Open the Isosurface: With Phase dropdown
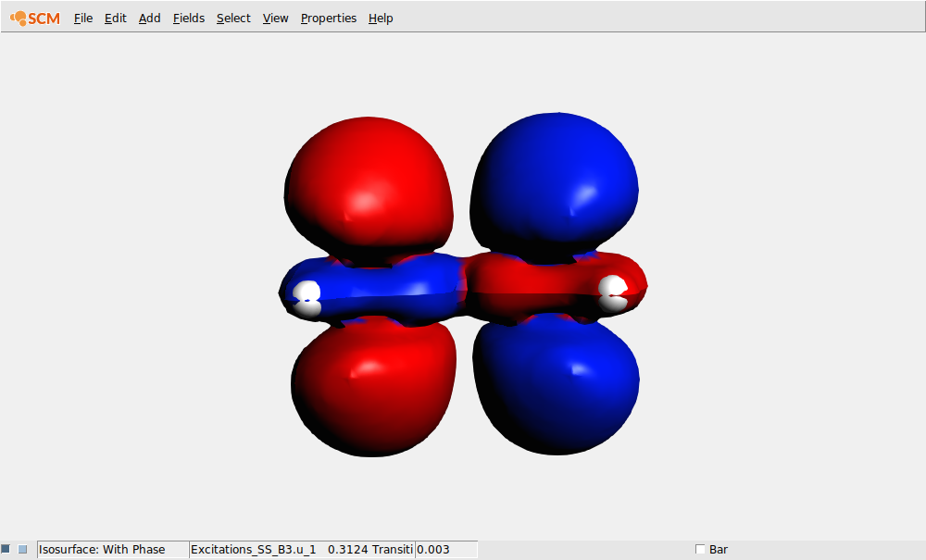The image size is (926, 560). pos(111,548)
